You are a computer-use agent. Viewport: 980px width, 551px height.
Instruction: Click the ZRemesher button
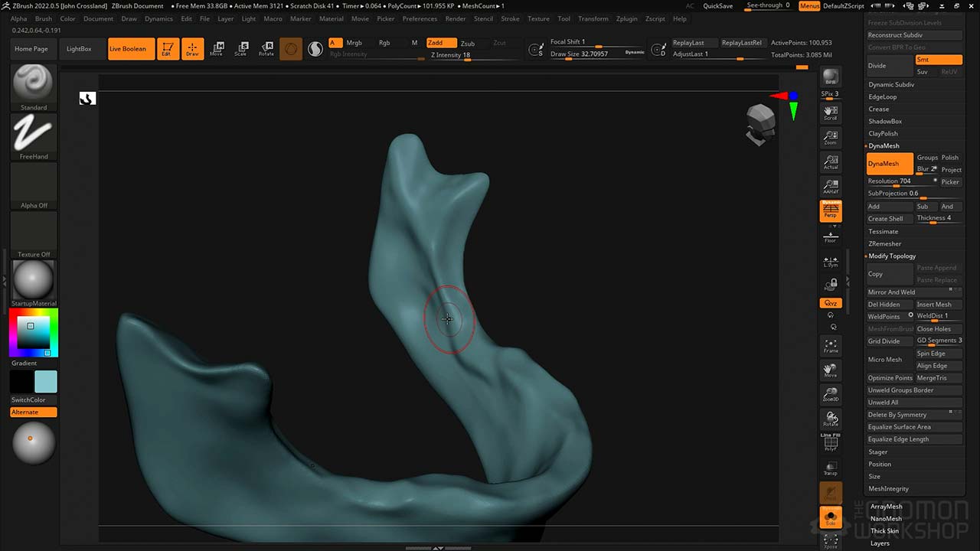(884, 243)
